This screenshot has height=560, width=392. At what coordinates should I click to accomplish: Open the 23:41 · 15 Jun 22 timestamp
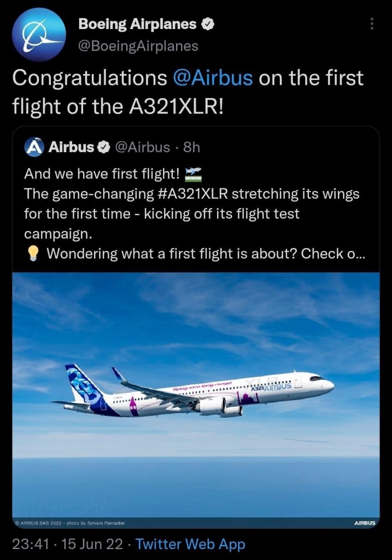(x=67, y=544)
